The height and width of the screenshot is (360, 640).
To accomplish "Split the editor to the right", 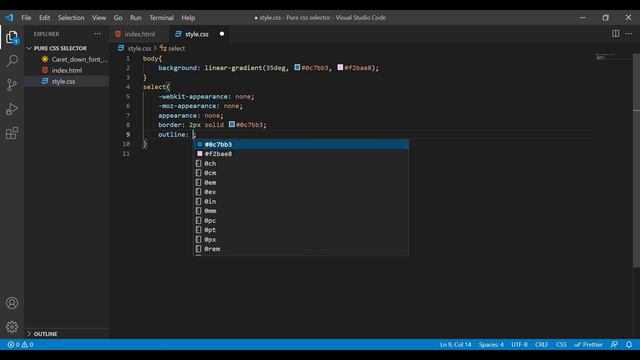I will point(616,33).
